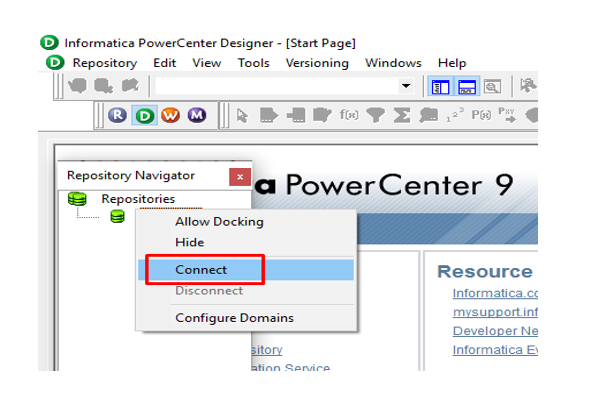Open the Repository menu
Image resolution: width=596 pixels, height=411 pixels.
point(105,63)
